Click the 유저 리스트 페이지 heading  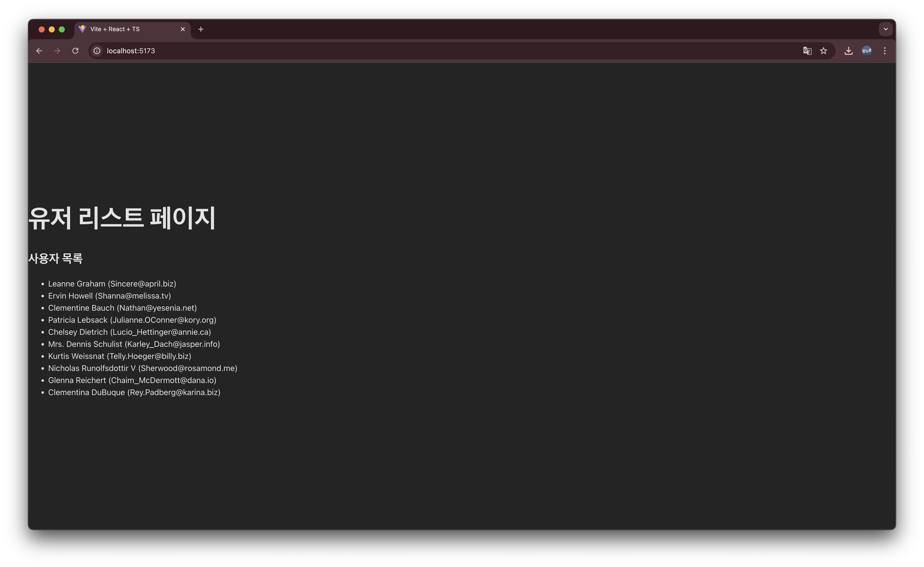pos(122,218)
